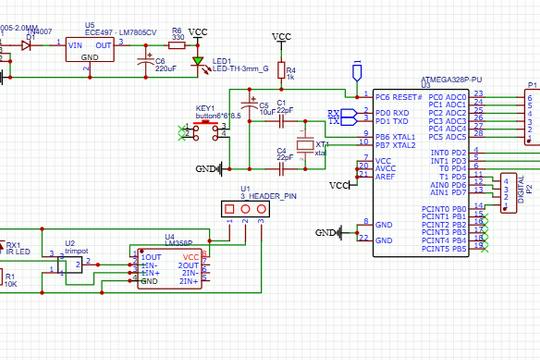Click the 2IN+ pin label on U4
540x360 pixels.
pyautogui.click(x=189, y=281)
